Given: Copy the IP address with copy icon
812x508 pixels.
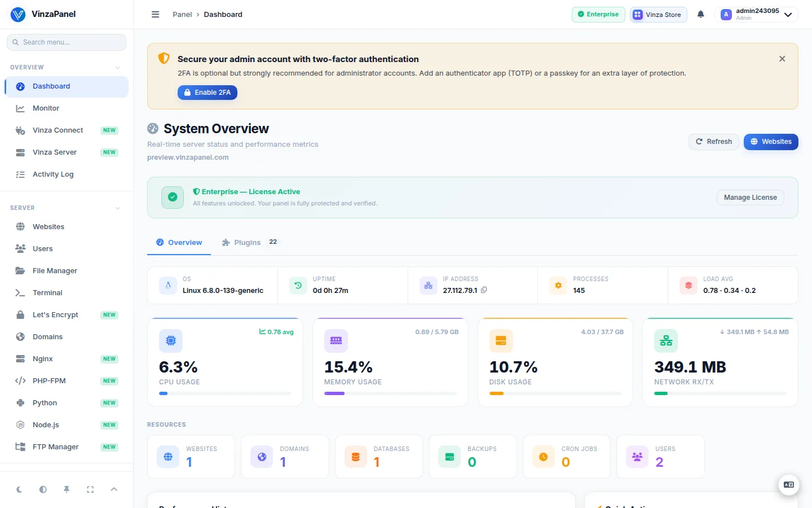Looking at the screenshot, I should (x=484, y=290).
